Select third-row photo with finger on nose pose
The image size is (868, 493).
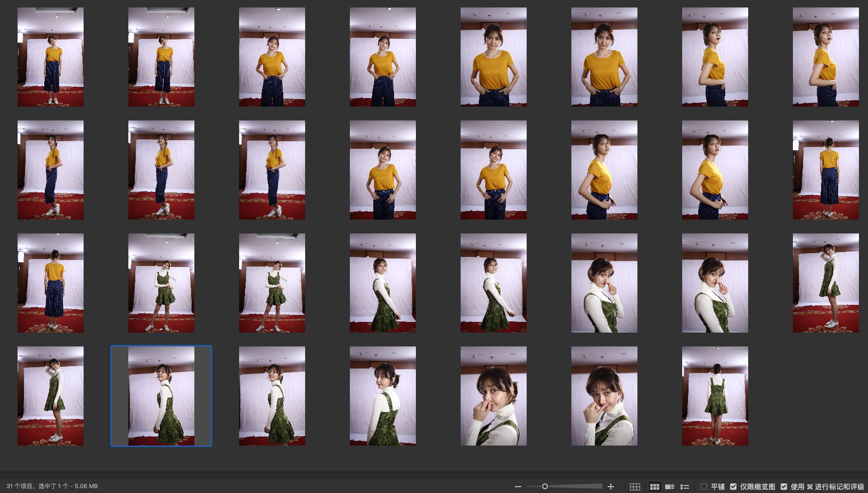pyautogui.click(x=604, y=283)
